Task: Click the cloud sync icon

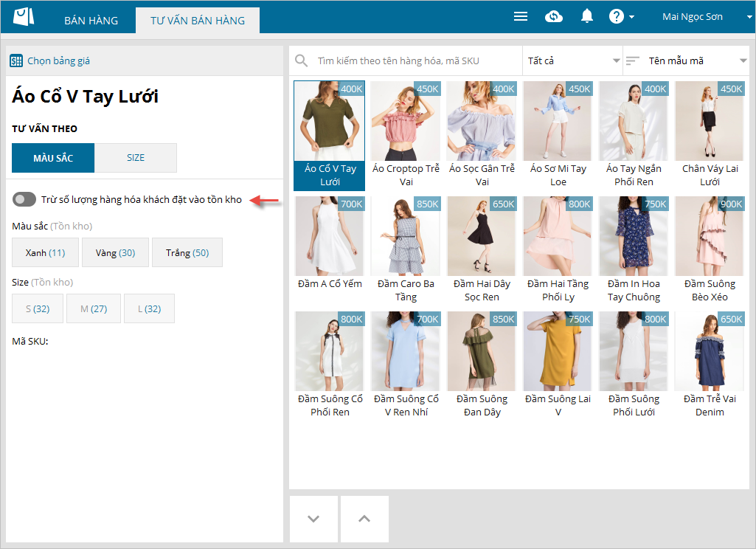Action: [x=554, y=17]
